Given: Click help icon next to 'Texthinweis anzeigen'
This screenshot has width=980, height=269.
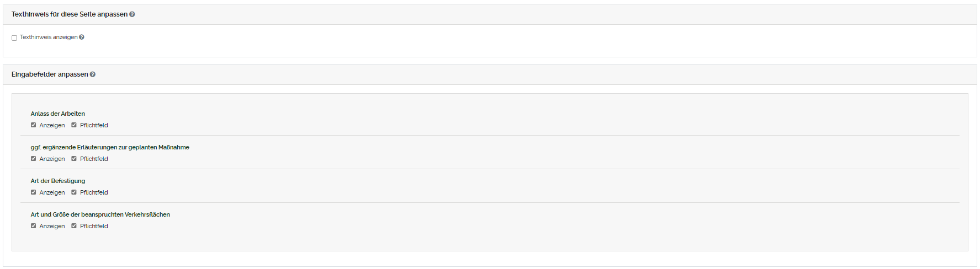Looking at the screenshot, I should [x=82, y=37].
